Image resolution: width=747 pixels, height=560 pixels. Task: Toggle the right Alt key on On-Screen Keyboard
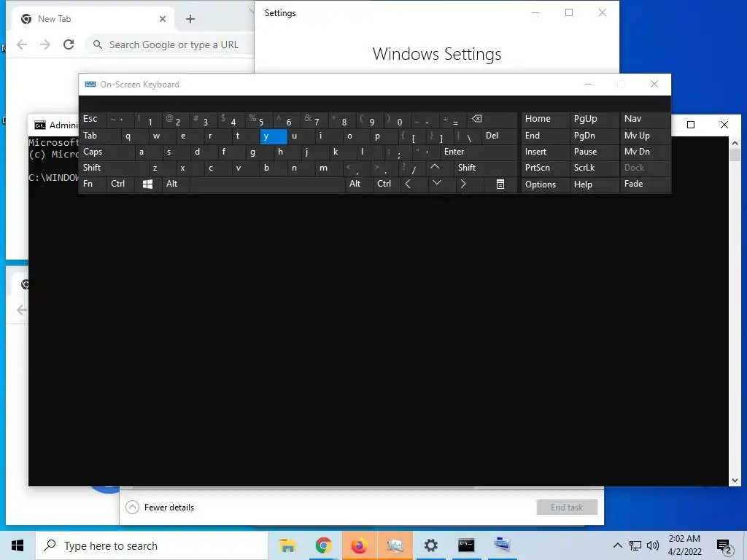pos(358,184)
